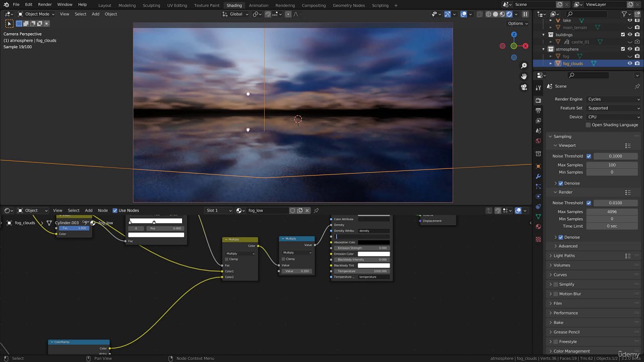This screenshot has height=362, width=644.
Task: Select the pan hand tool in viewport
Action: point(524,76)
